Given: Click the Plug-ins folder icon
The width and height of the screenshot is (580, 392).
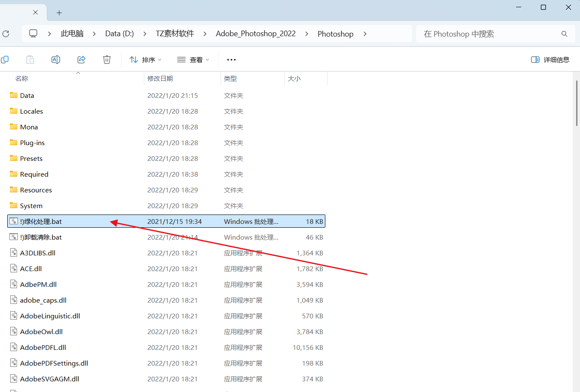Looking at the screenshot, I should point(14,143).
